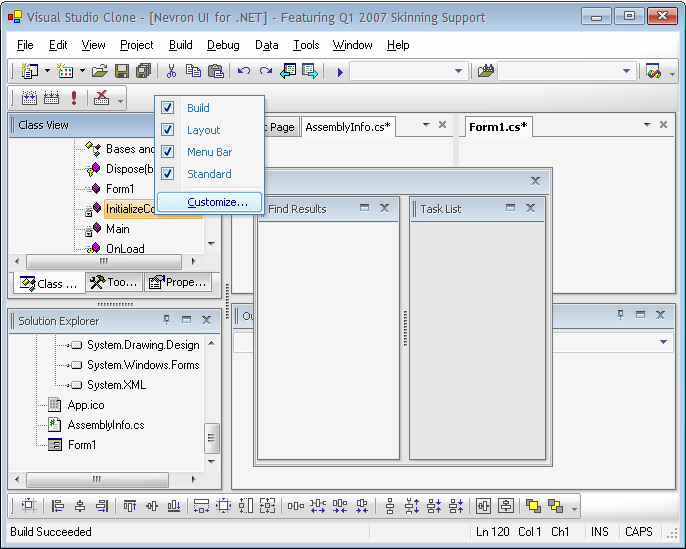
Task: Uncheck the Menu Bar checkbox
Action: click(168, 151)
